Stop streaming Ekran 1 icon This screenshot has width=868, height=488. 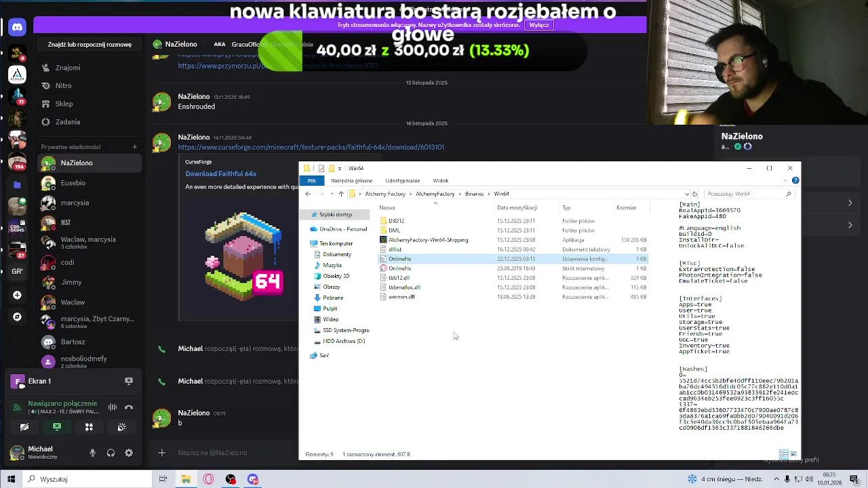click(129, 381)
